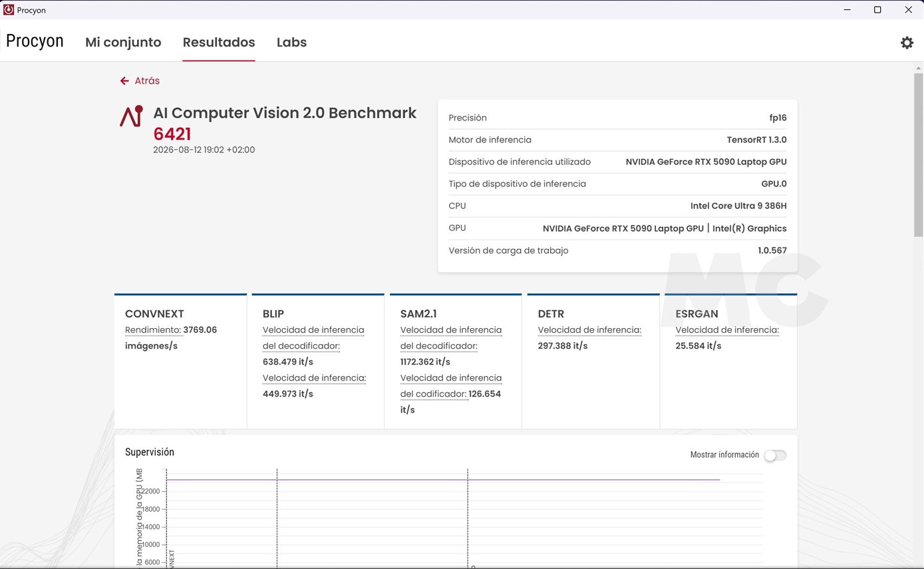The height and width of the screenshot is (569, 924).
Task: Click the Intel Core Ultra 9 386H value
Action: [x=738, y=206]
